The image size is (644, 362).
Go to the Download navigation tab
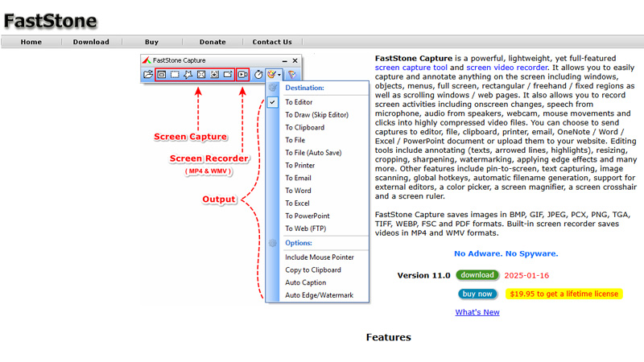point(91,42)
